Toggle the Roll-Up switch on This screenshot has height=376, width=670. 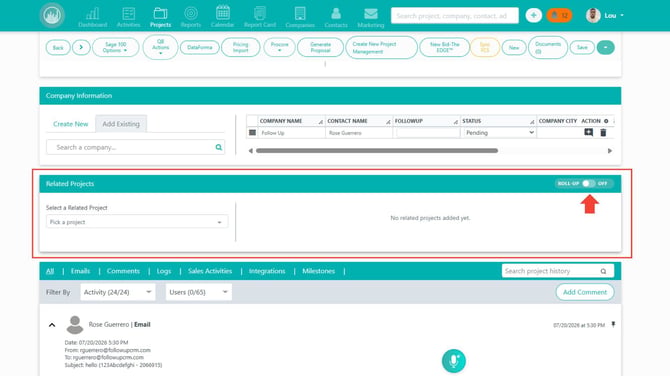588,183
